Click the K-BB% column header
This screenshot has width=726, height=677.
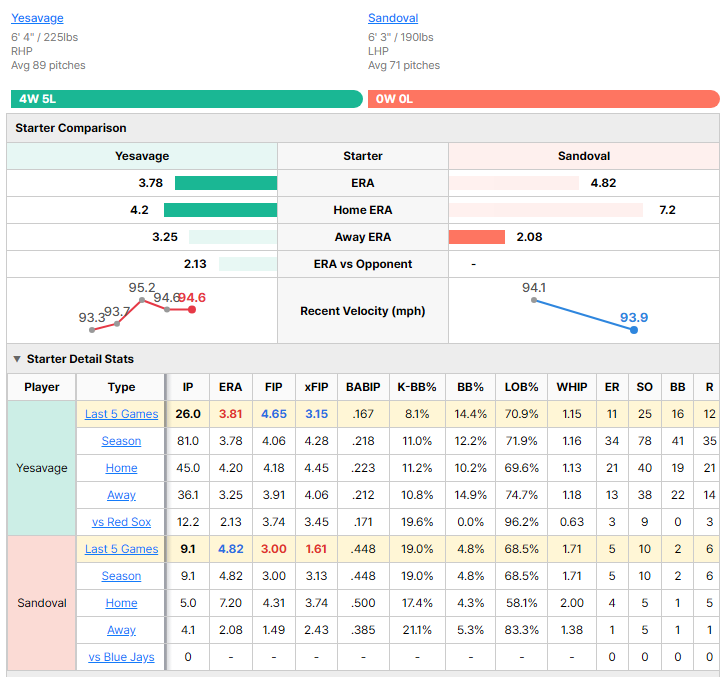[417, 387]
